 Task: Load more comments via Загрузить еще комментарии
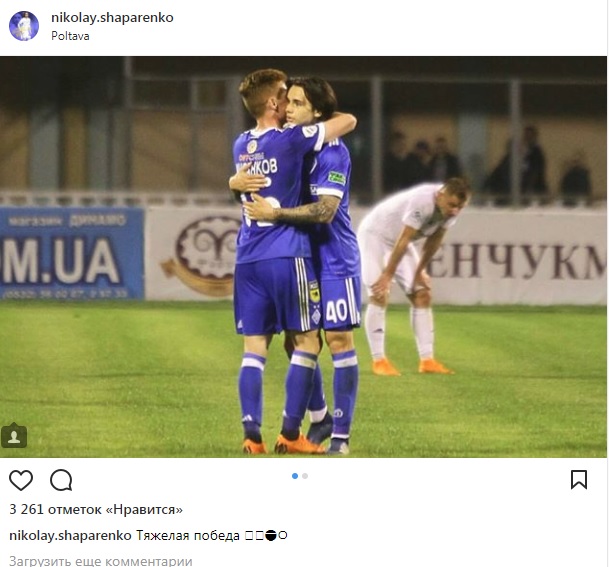pyautogui.click(x=101, y=561)
